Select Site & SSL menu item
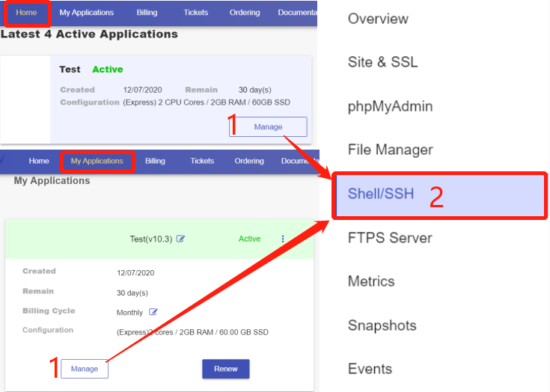550x392 pixels. pos(382,62)
